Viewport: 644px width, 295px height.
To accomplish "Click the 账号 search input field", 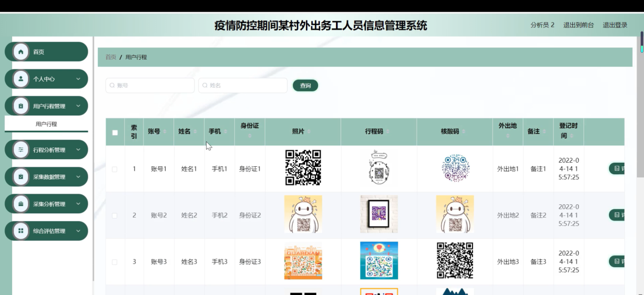I will click(150, 86).
